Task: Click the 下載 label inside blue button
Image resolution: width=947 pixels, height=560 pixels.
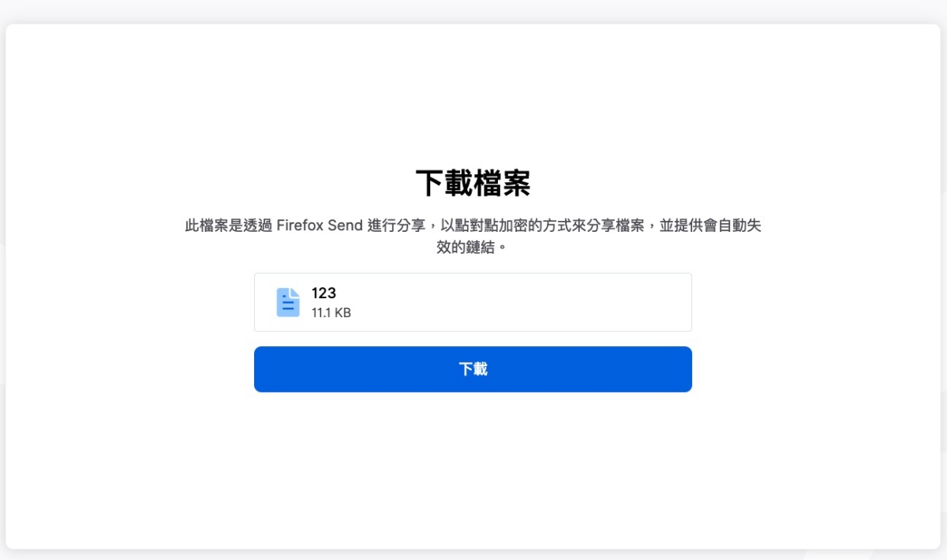Action: click(x=473, y=369)
